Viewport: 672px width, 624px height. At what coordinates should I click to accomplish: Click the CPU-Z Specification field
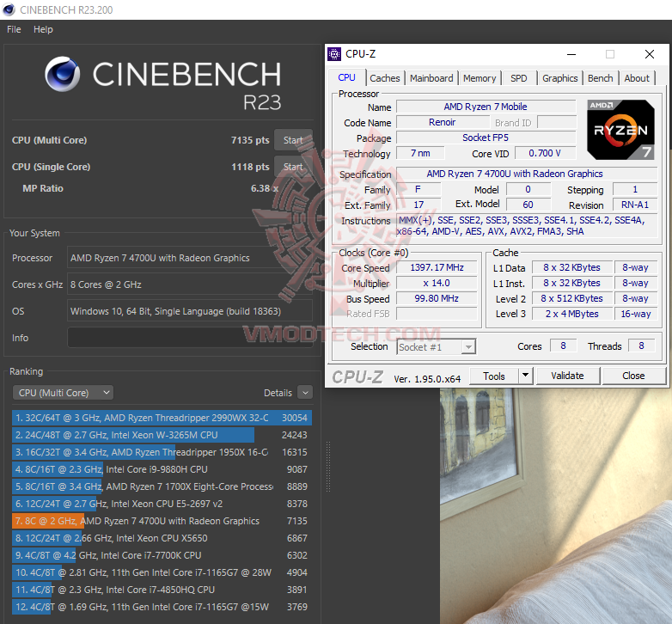pos(527,174)
